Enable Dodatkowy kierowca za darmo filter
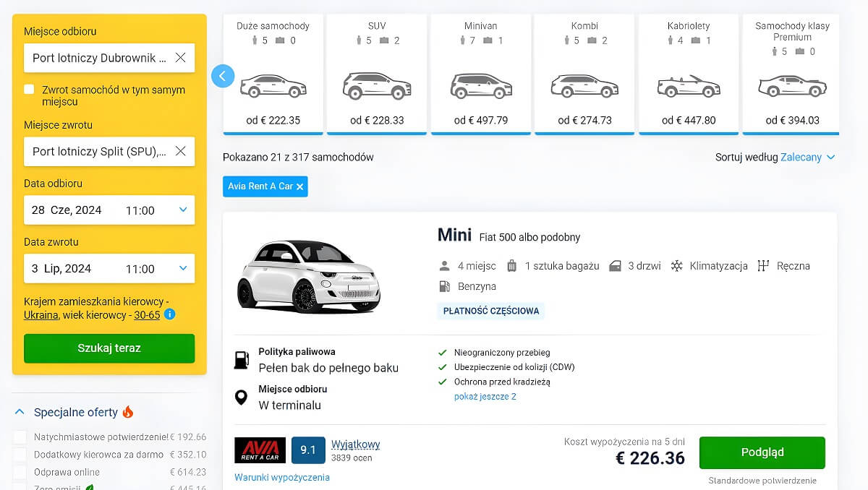The image size is (868, 490). point(20,455)
